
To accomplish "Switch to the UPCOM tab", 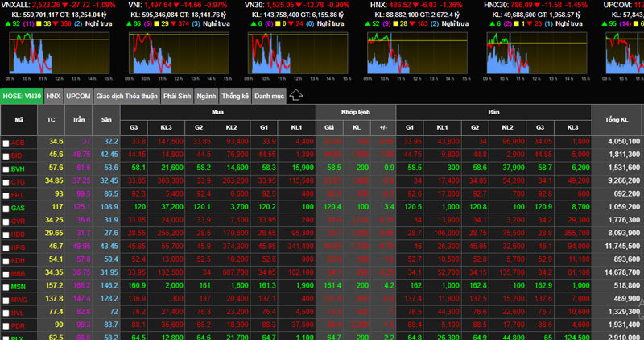I will click(78, 96).
